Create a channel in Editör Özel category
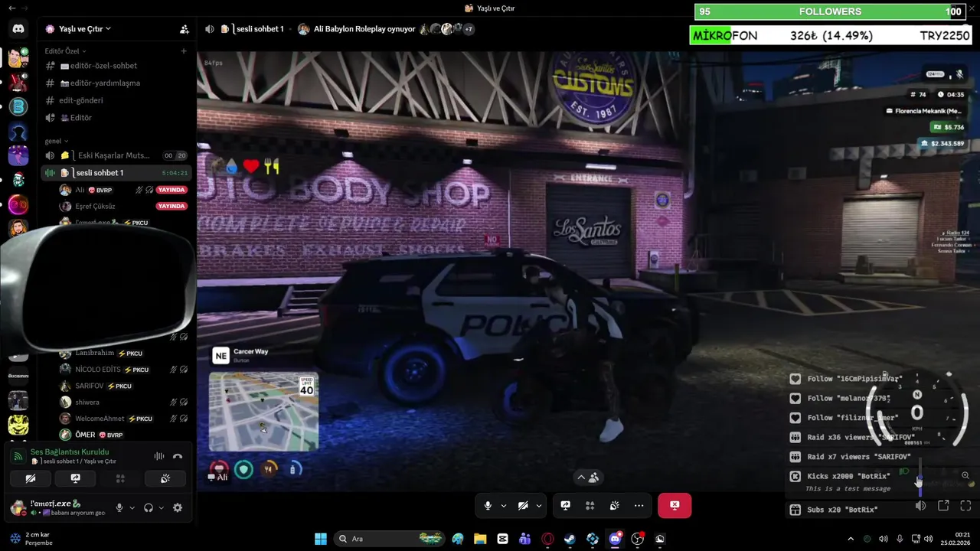 pos(184,51)
